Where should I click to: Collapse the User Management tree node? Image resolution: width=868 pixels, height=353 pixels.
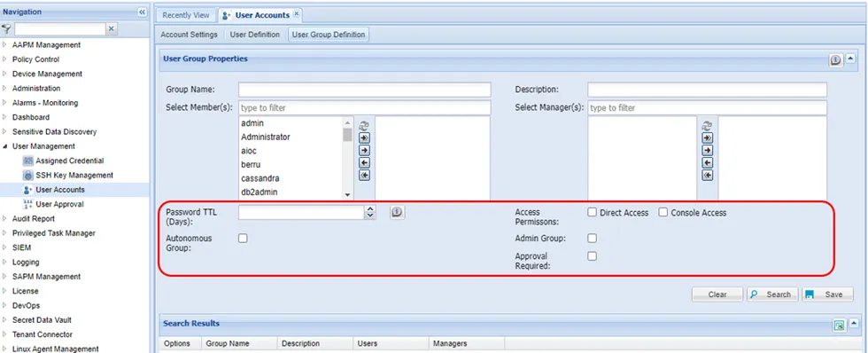coord(5,146)
